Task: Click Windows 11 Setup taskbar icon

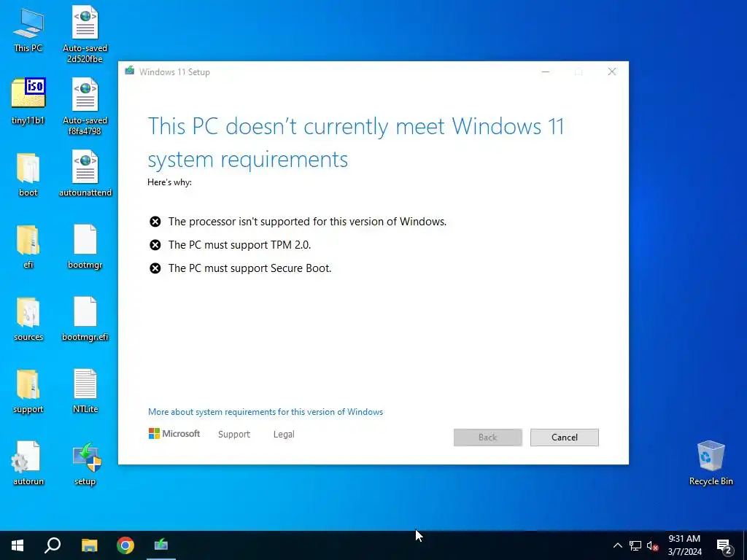Action: (161, 545)
